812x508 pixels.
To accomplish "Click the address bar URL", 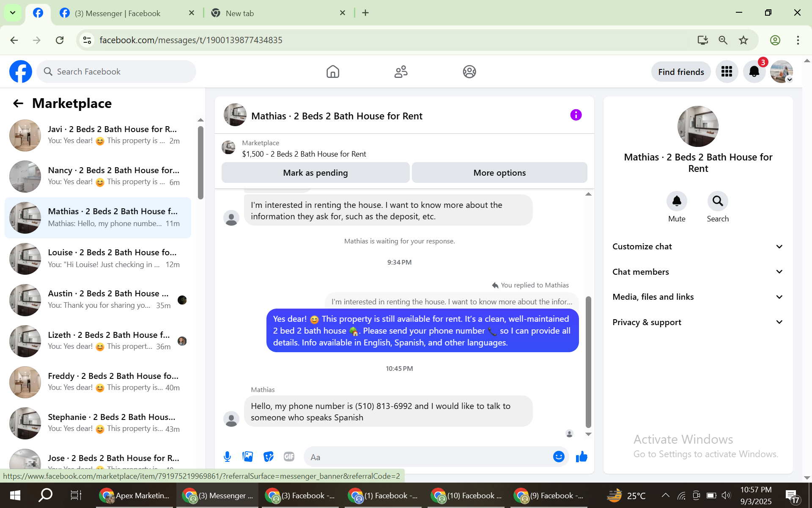I will point(191,40).
